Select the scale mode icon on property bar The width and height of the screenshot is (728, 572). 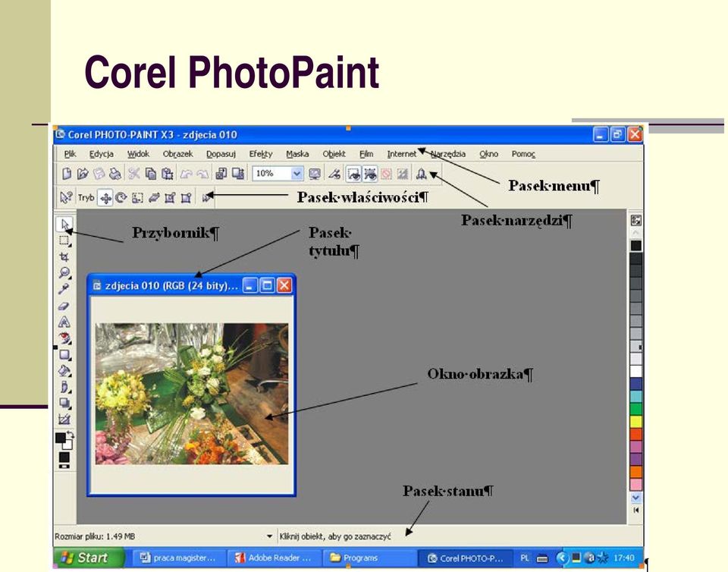coord(137,198)
